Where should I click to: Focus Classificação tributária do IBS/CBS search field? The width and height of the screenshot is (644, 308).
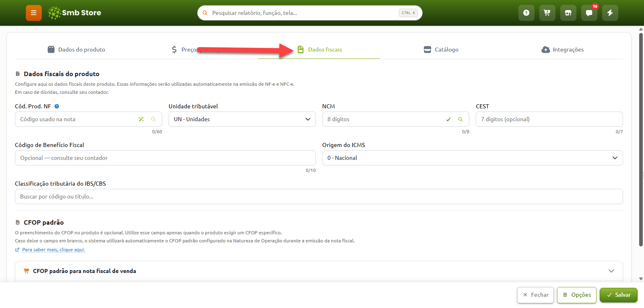click(x=319, y=196)
